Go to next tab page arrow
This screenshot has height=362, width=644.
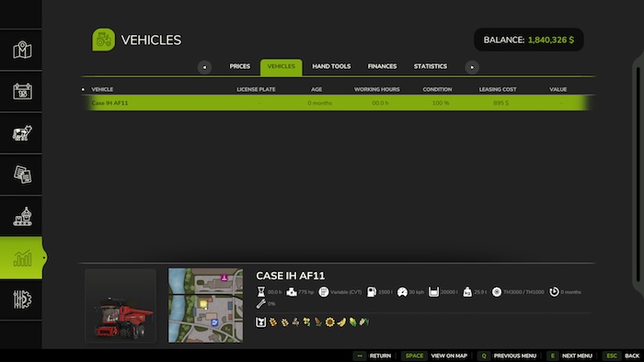[x=472, y=67]
